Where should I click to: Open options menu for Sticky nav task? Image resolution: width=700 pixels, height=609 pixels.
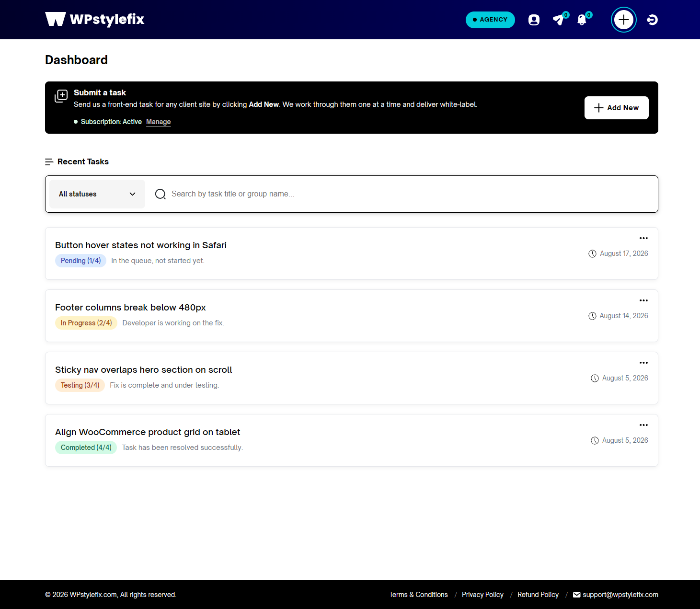point(643,363)
